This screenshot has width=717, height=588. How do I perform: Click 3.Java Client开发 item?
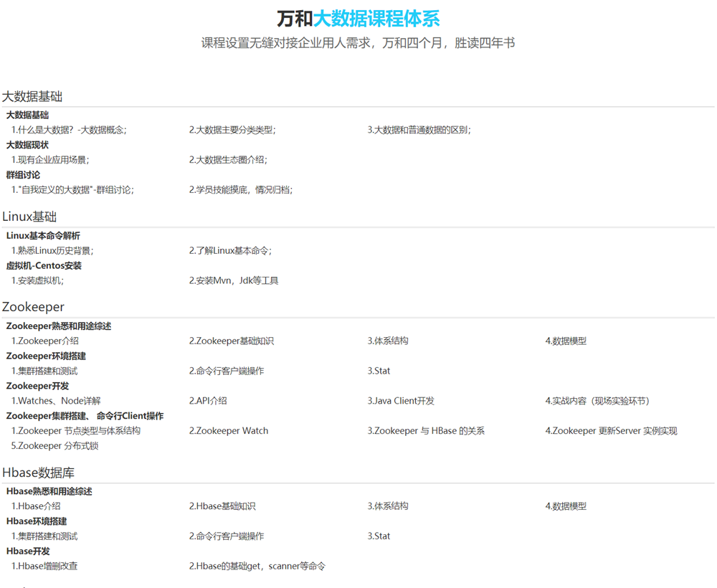click(x=401, y=401)
